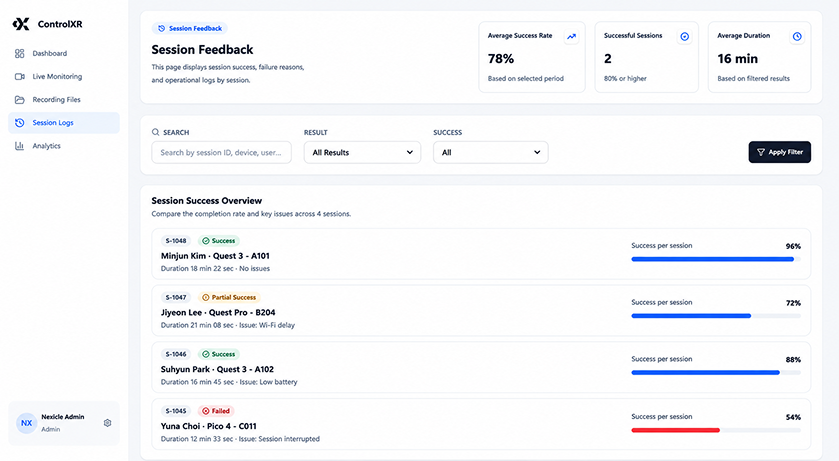
Task: Open the Nexicle Admin profile
Action: (x=64, y=423)
